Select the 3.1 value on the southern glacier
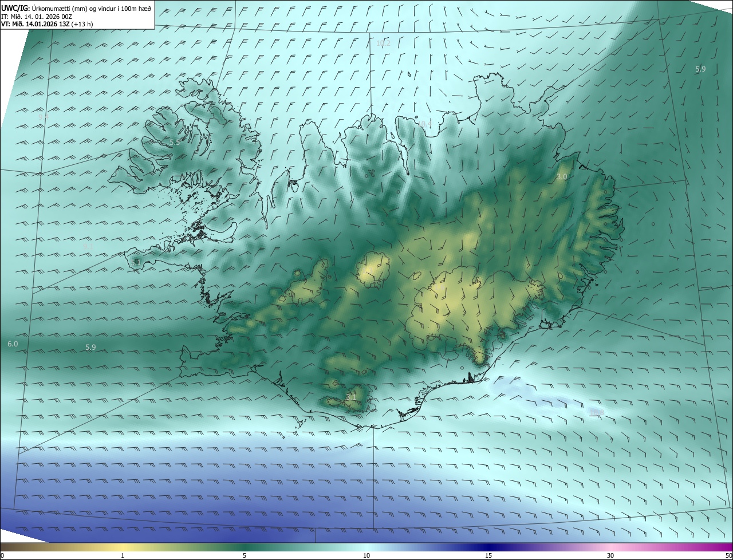The width and height of the screenshot is (733, 560). (351, 396)
